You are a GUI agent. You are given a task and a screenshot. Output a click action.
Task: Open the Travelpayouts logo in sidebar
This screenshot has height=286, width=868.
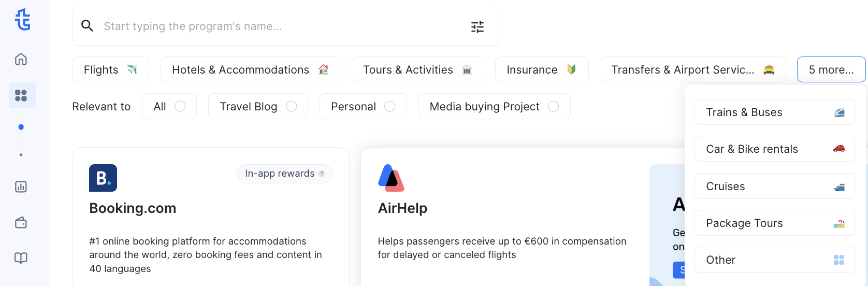click(22, 20)
